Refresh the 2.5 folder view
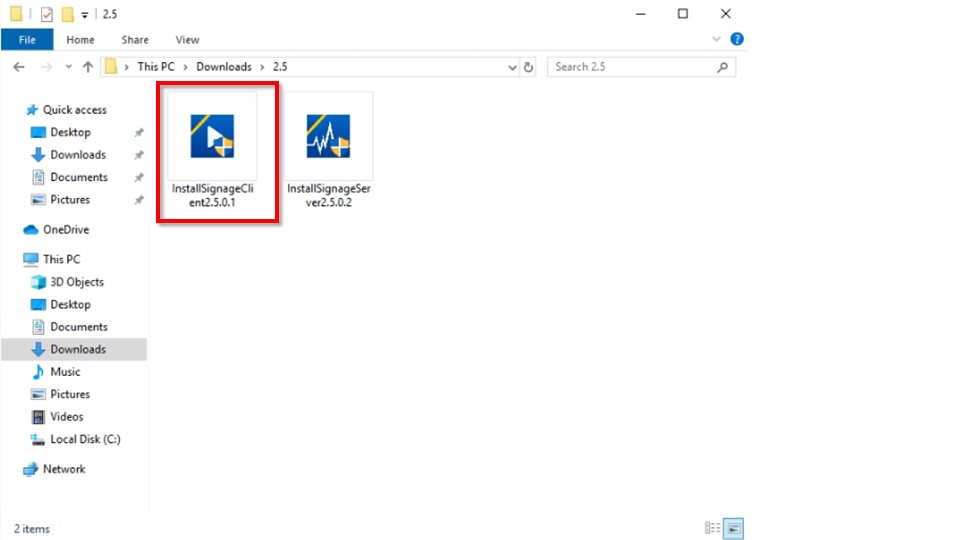Screen dimensions: 960x540 (529, 67)
